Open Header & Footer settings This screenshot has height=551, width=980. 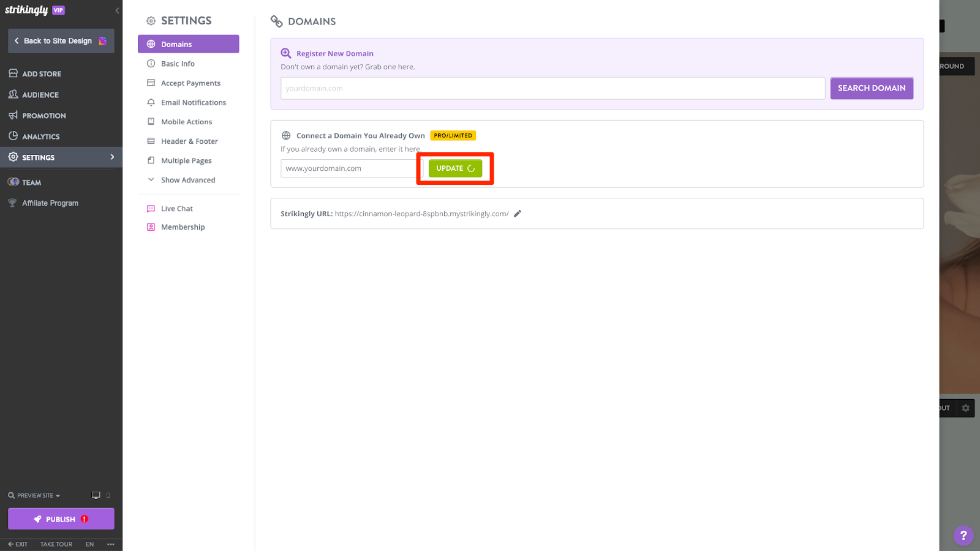[x=188, y=141]
